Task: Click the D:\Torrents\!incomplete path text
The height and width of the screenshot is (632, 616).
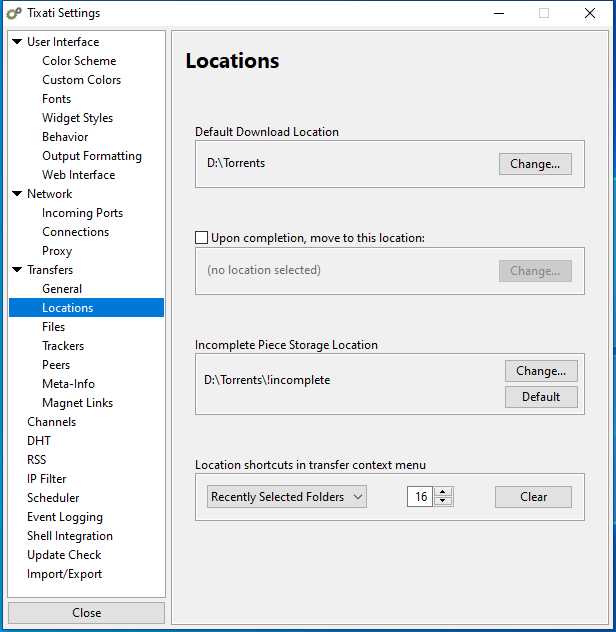Action: pyautogui.click(x=267, y=380)
